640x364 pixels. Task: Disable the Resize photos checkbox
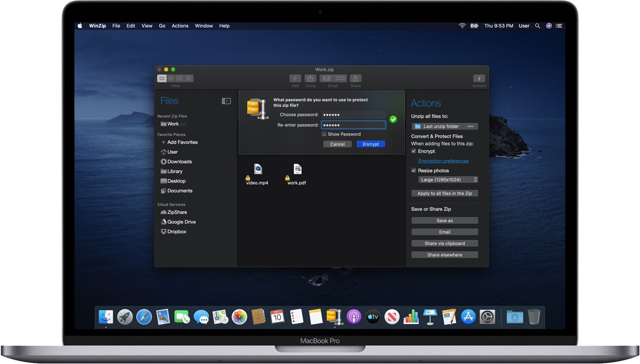click(414, 171)
